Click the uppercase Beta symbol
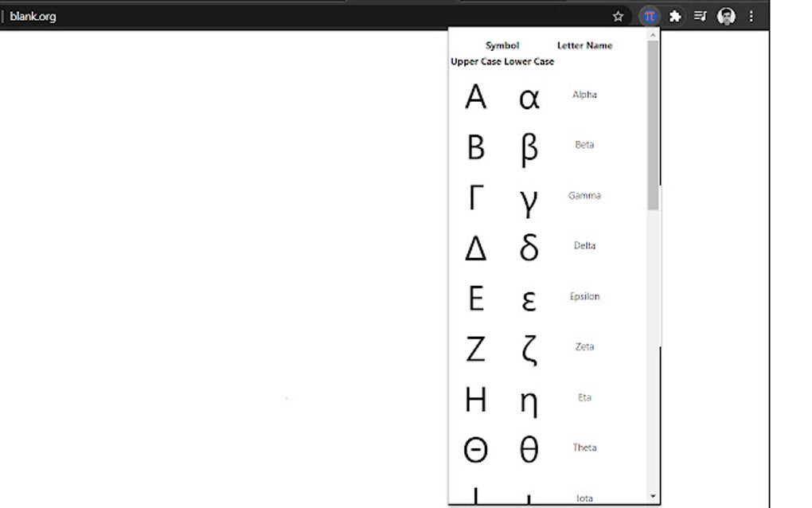812x508 pixels. click(x=476, y=148)
